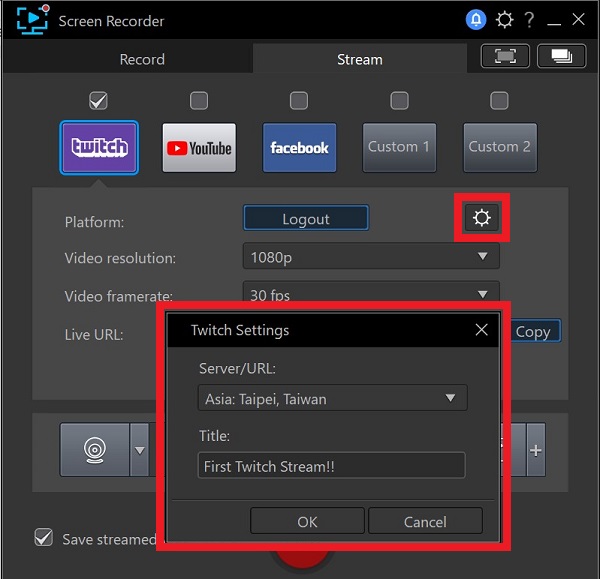Click the Screen Recorder logo icon
Screen dimensions: 600x579
[x=33, y=20]
